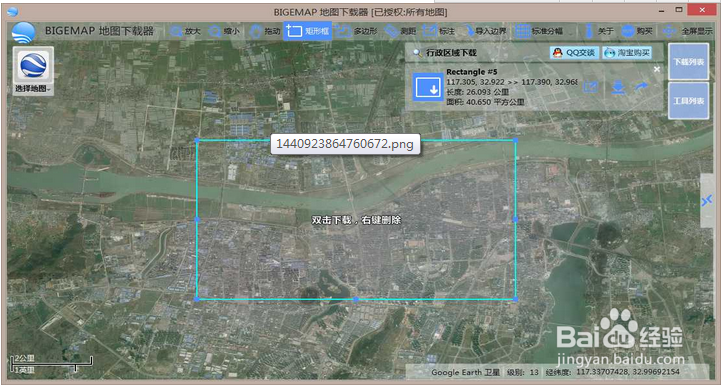Switch to 全屏显示 fullscreen view

click(688, 31)
